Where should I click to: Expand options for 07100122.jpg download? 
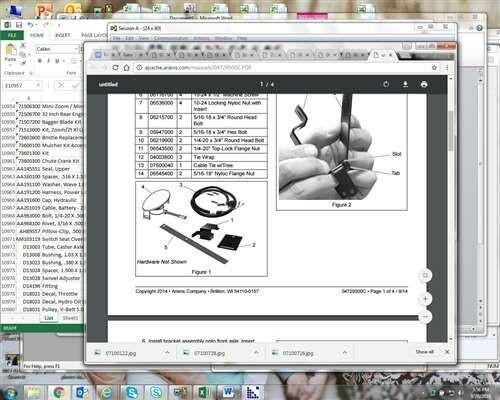(167, 352)
